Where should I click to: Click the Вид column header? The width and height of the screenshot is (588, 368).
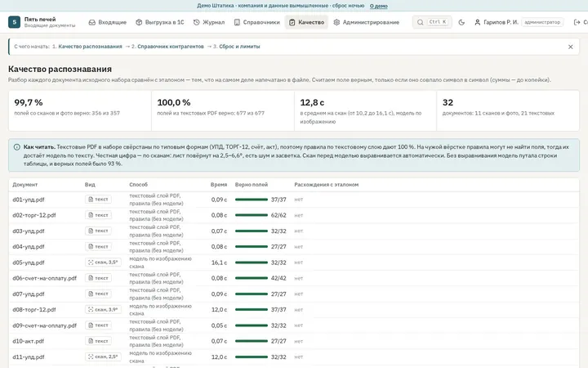[90, 185]
